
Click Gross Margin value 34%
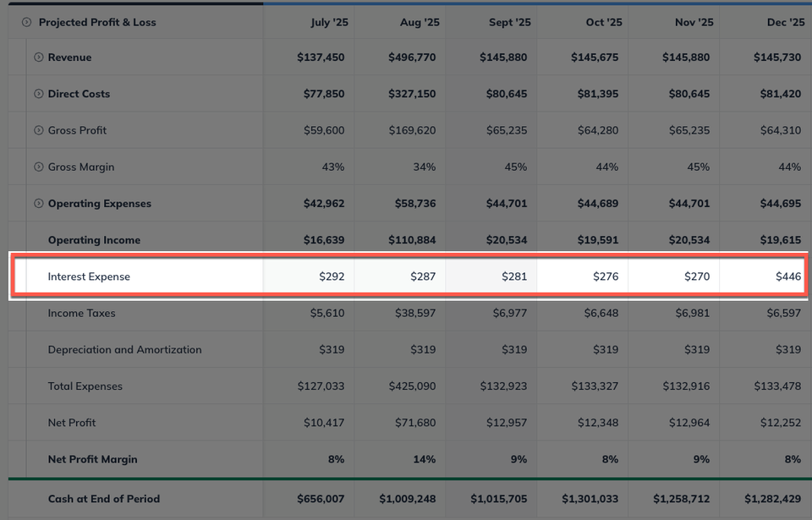point(424,167)
